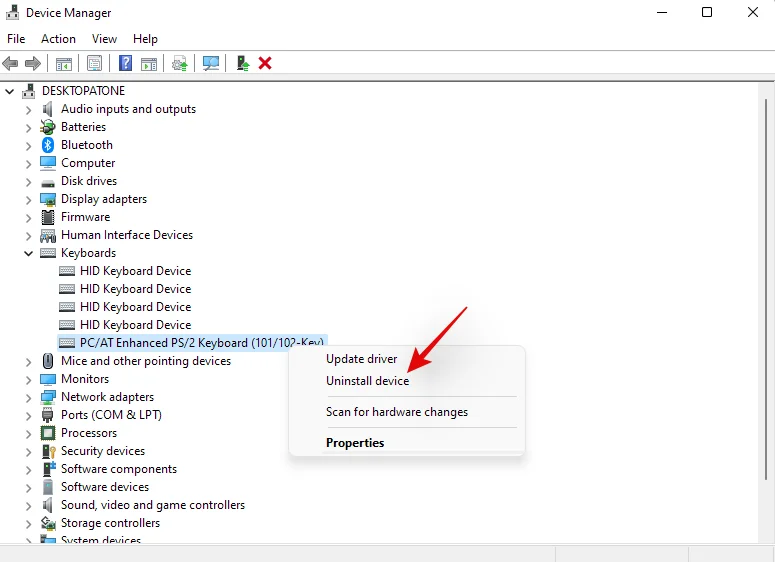
Task: Click the Back arrow in the toolbar
Action: click(x=11, y=63)
